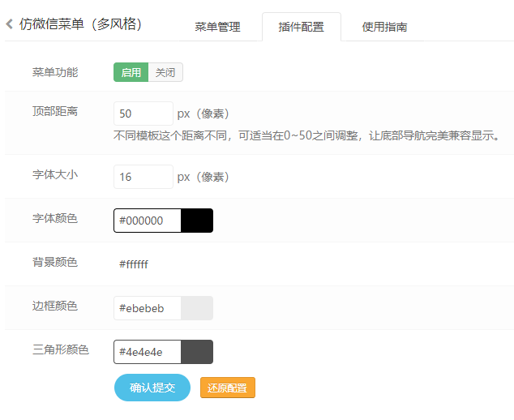The height and width of the screenshot is (420, 514).
Task: Open the black 字体颜色 color swatch
Action: click(197, 221)
